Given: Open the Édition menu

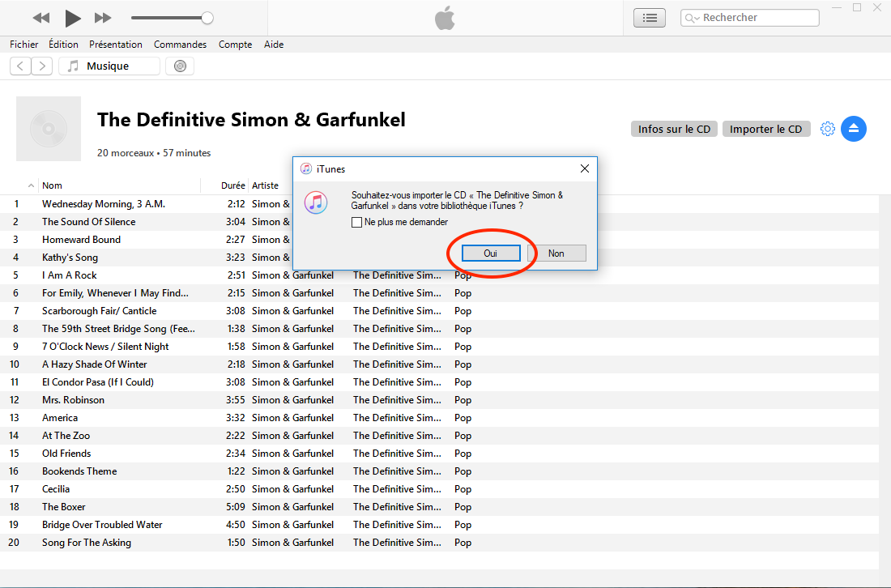Looking at the screenshot, I should [x=64, y=45].
